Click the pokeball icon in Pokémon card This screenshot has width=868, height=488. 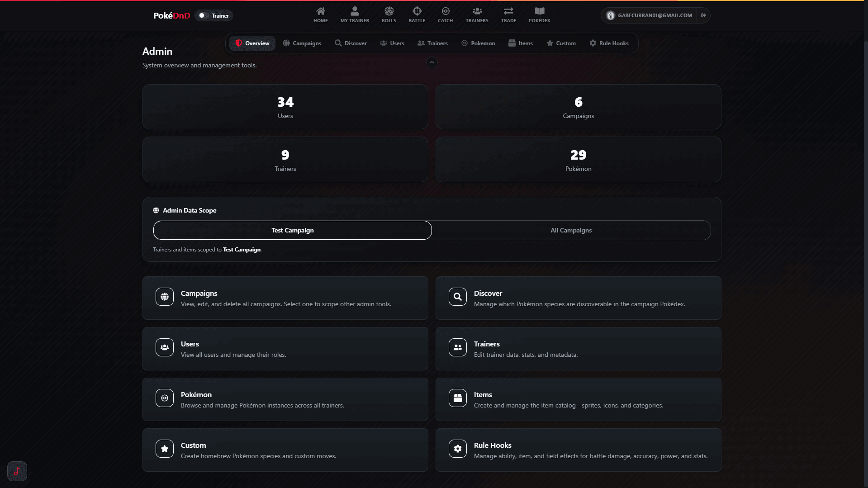click(165, 398)
